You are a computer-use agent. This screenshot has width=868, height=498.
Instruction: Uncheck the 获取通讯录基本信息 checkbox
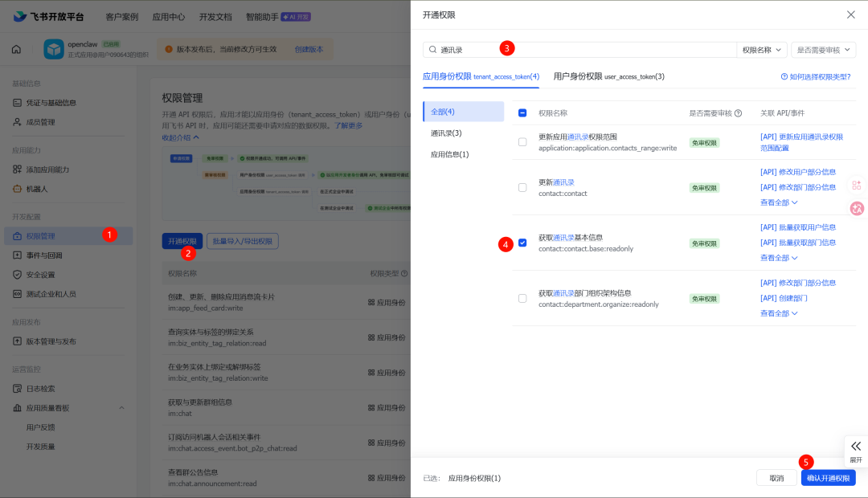click(522, 243)
